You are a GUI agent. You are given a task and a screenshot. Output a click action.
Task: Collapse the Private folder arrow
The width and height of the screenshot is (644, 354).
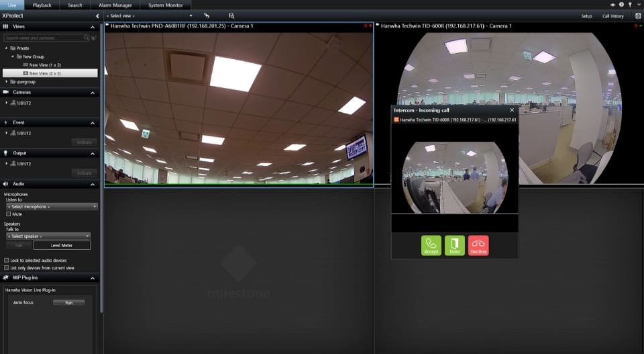point(6,48)
